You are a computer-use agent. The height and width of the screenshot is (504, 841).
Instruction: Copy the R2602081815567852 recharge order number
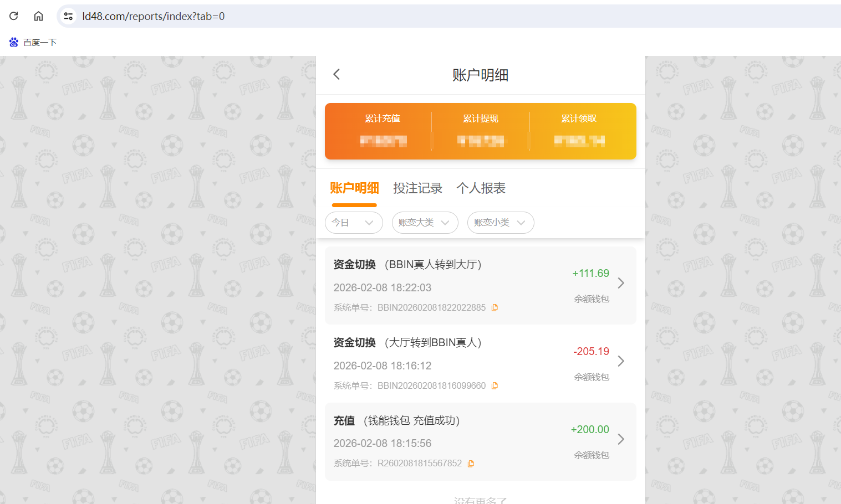470,463
